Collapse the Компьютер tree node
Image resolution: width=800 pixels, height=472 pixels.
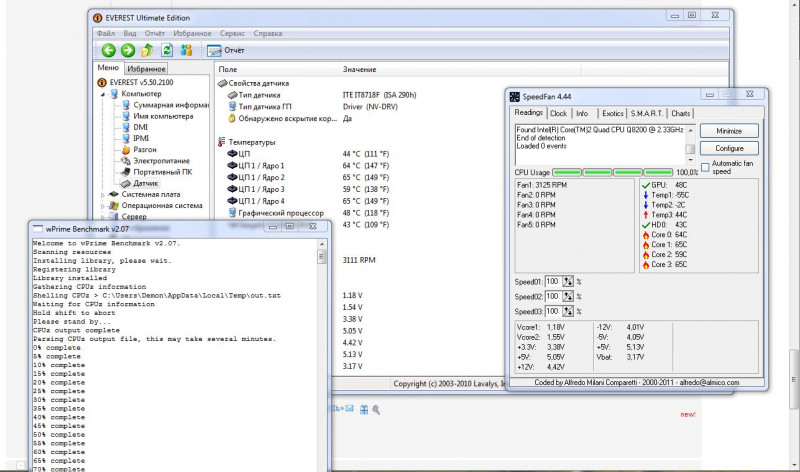point(103,94)
